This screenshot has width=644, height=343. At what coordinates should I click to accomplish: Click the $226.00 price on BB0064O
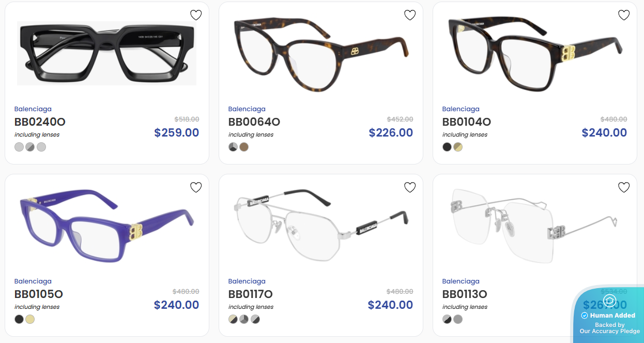tap(391, 132)
